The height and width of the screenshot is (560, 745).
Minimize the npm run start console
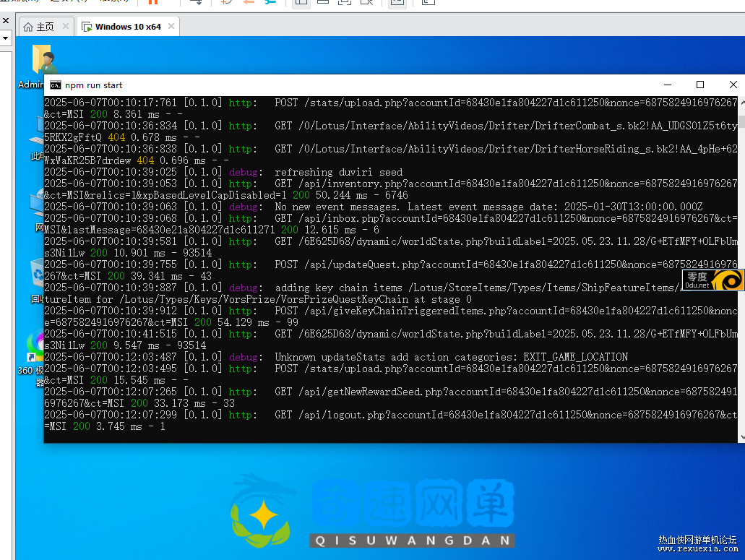[666, 85]
